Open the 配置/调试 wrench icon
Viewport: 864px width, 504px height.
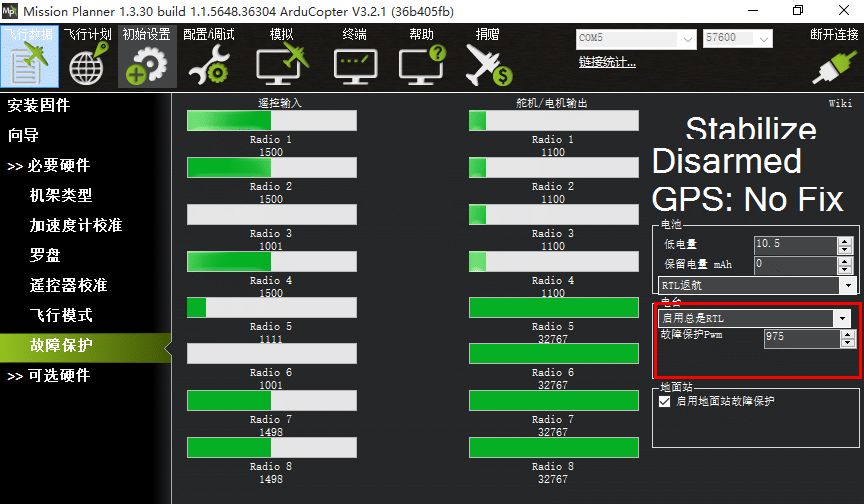(209, 57)
